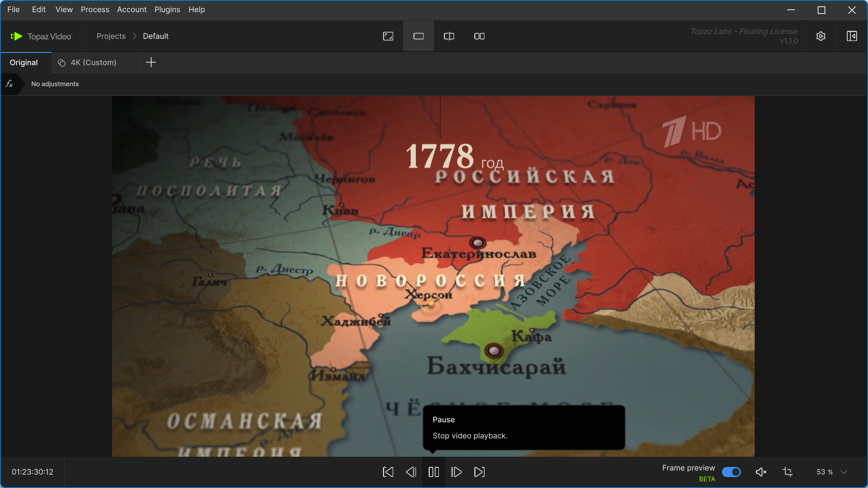Screen dimensions: 868x488
Task: Add a new enhancement tab with plus
Action: tap(151, 63)
